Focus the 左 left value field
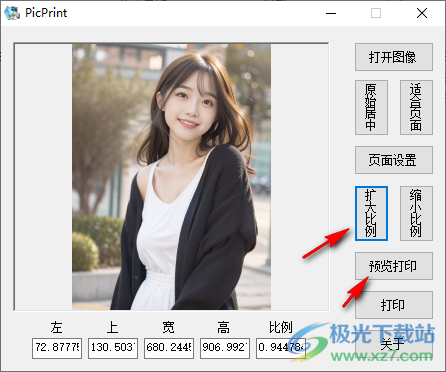The width and height of the screenshot is (446, 372). point(57,348)
